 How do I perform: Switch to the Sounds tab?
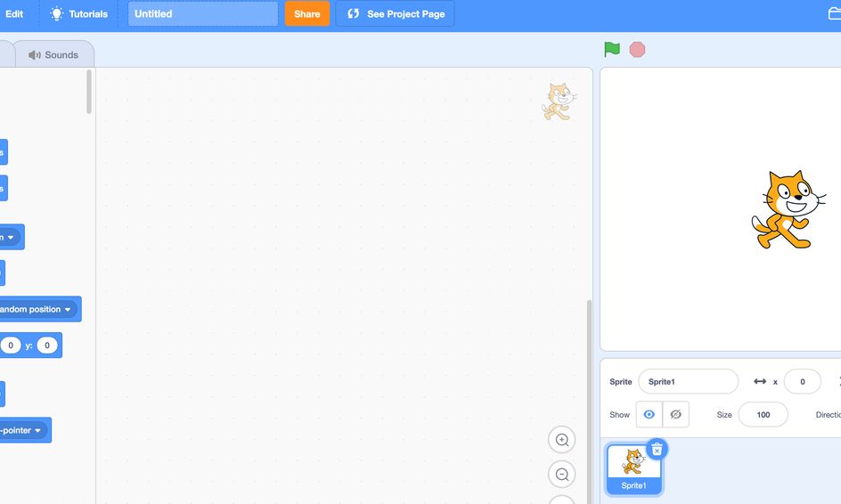[x=54, y=54]
